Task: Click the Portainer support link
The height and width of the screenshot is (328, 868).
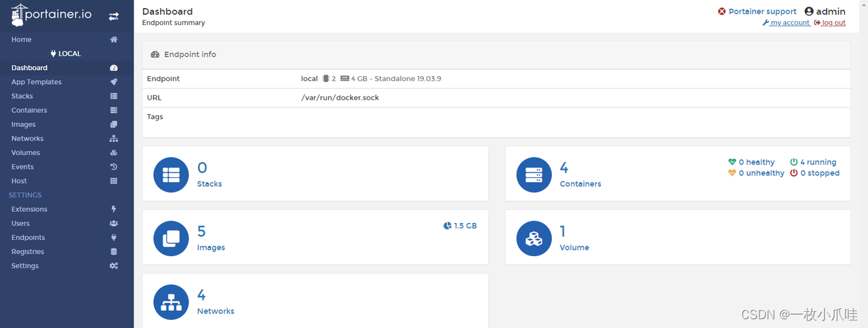Action: click(x=757, y=12)
